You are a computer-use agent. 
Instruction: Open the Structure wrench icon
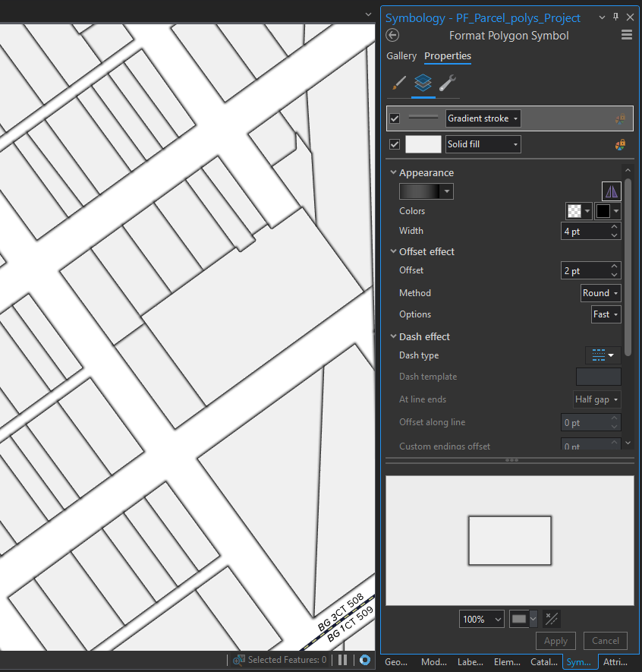448,84
